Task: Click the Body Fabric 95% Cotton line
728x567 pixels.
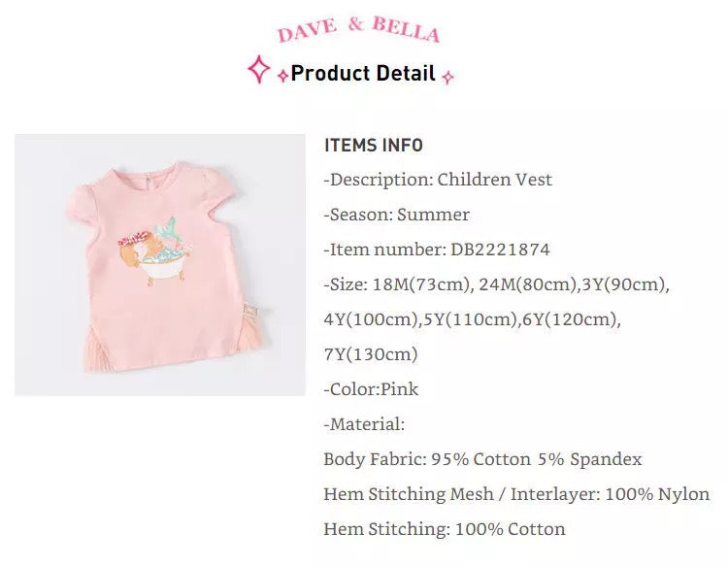Action: pyautogui.click(x=482, y=459)
